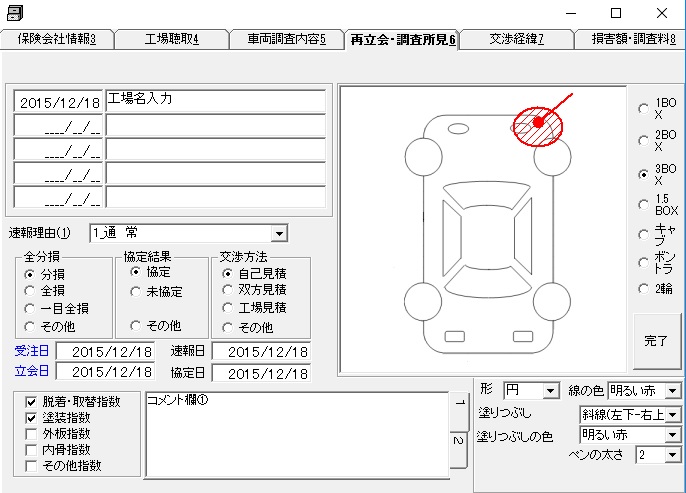Click the car diagram's front-left wheel
The width and height of the screenshot is (686, 493).
tap(424, 156)
